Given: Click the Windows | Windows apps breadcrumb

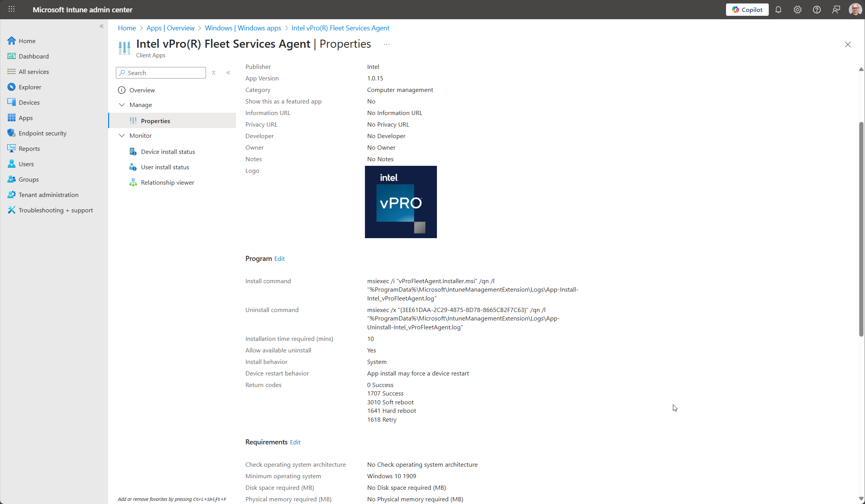Looking at the screenshot, I should [243, 28].
